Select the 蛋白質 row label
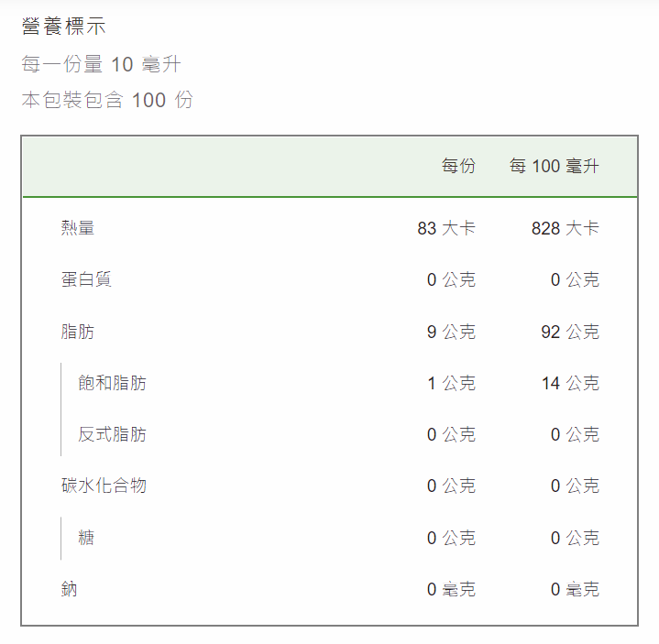This screenshot has height=644, width=659. pos(86,279)
